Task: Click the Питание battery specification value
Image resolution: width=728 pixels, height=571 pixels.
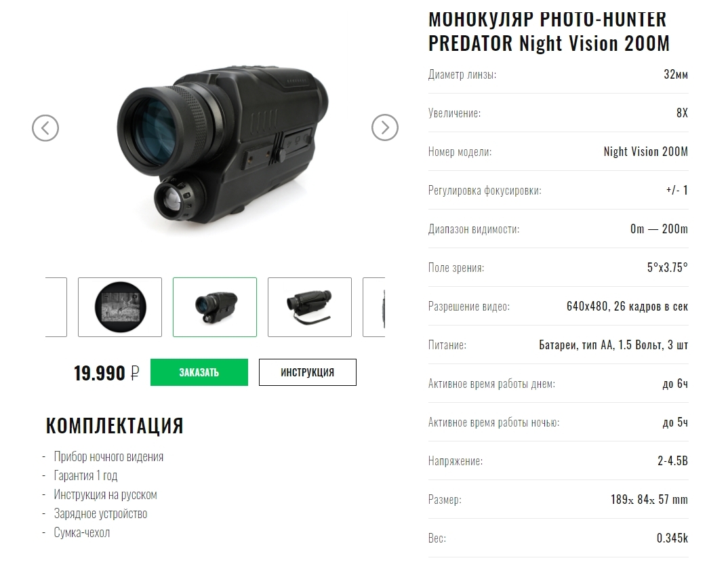Action: [x=613, y=345]
